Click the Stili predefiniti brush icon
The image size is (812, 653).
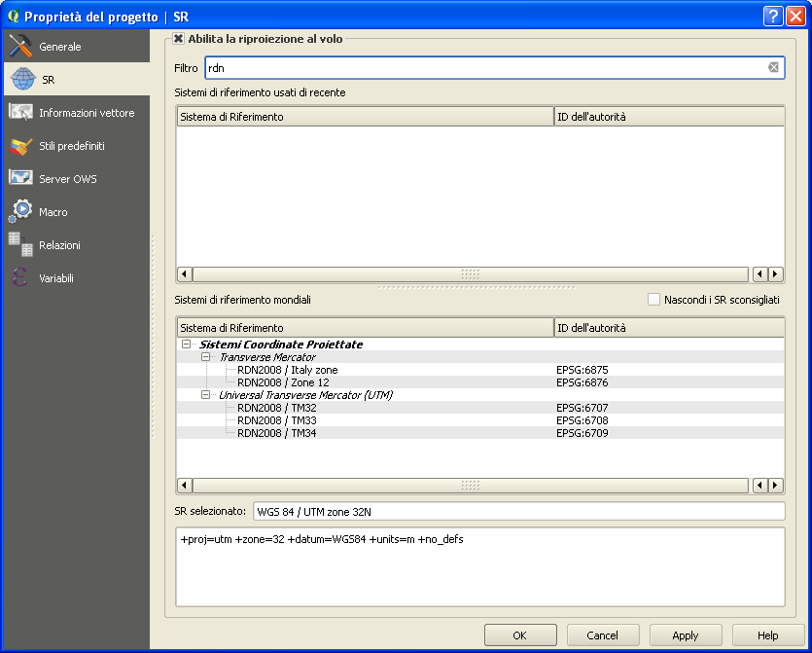tap(21, 146)
